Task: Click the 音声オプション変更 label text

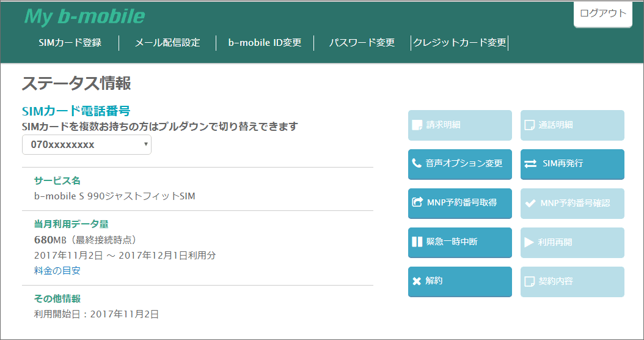Action: point(464,163)
